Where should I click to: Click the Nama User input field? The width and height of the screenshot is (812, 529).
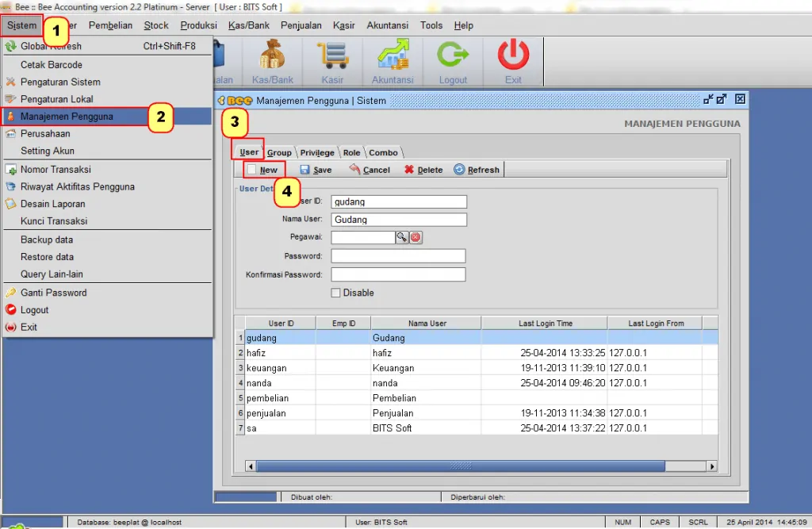(399, 220)
